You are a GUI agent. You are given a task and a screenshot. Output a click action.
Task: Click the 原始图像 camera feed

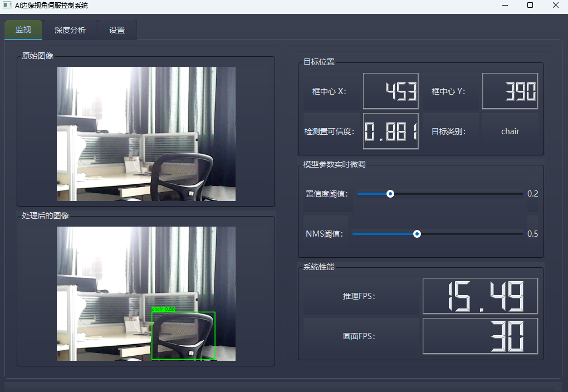click(145, 134)
